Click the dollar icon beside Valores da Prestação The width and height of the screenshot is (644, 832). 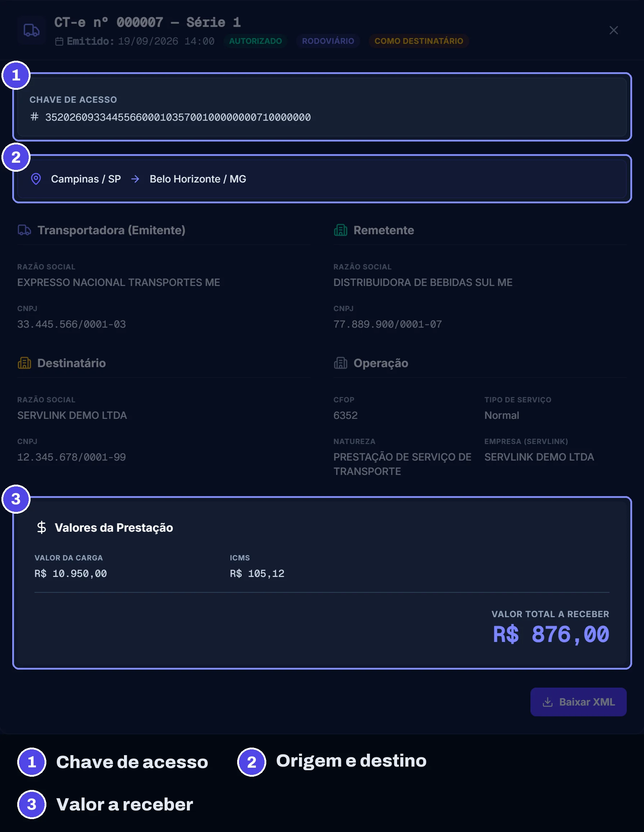[x=42, y=528]
